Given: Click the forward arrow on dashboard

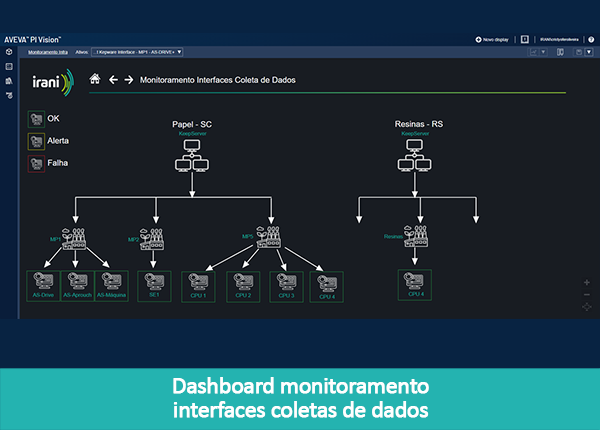Looking at the screenshot, I should (129, 80).
